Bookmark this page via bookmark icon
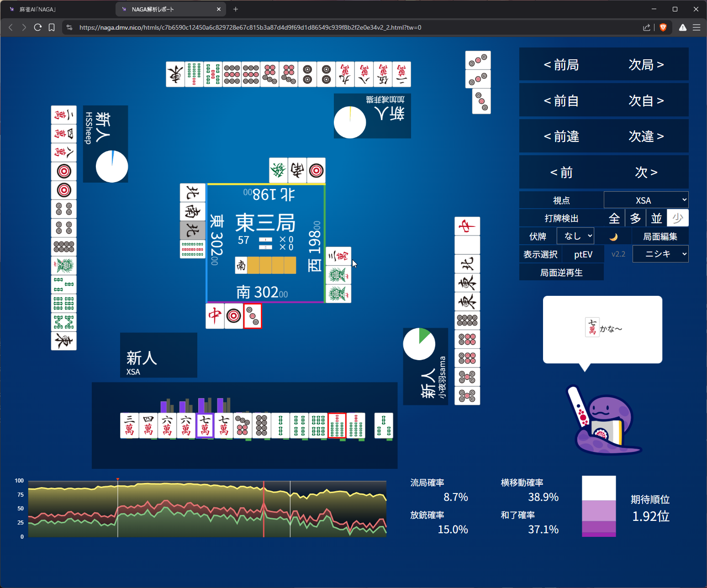707x588 pixels. point(52,27)
